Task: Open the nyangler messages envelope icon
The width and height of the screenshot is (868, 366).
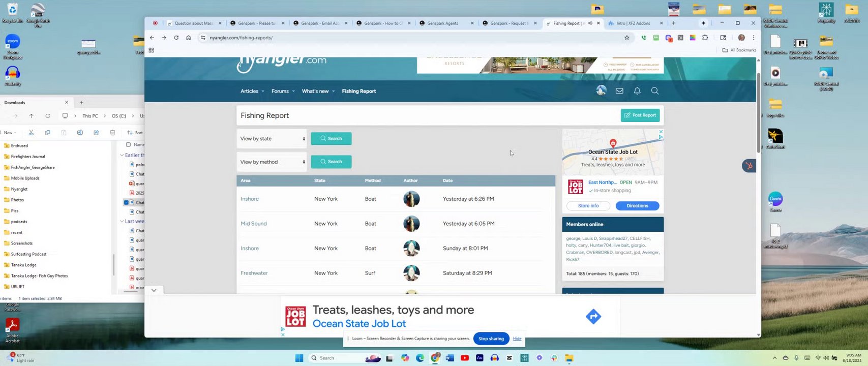Action: pyautogui.click(x=619, y=91)
